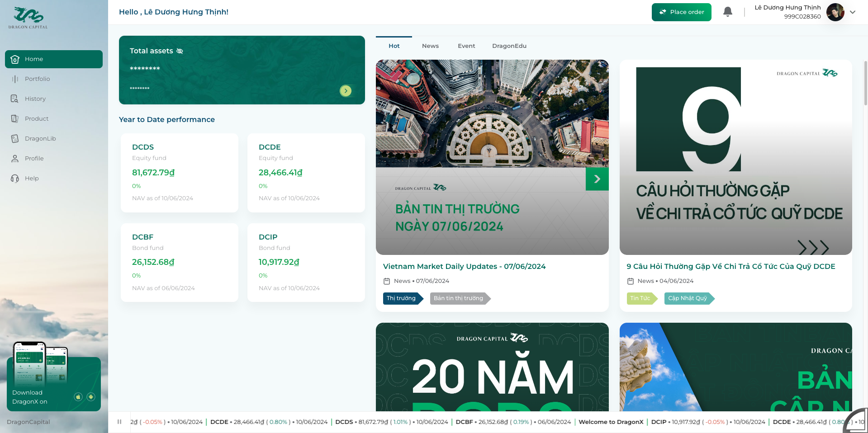Open Help from the sidebar
The image size is (868, 433).
click(54, 179)
